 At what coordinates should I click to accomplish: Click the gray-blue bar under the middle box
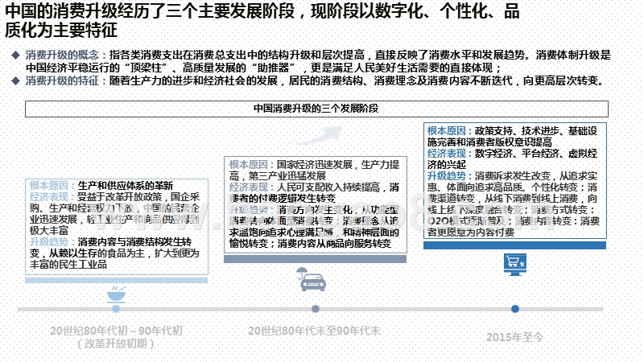(315, 259)
